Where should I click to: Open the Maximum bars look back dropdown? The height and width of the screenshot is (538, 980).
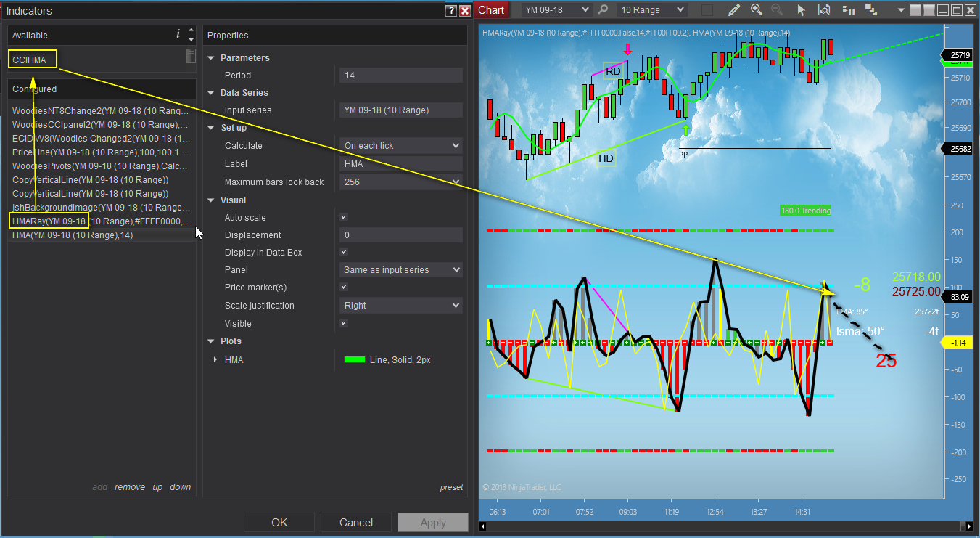coord(401,182)
